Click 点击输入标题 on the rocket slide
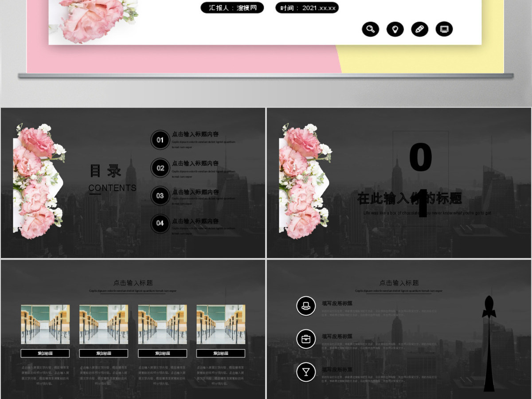The height and width of the screenshot is (399, 532). 399,283
